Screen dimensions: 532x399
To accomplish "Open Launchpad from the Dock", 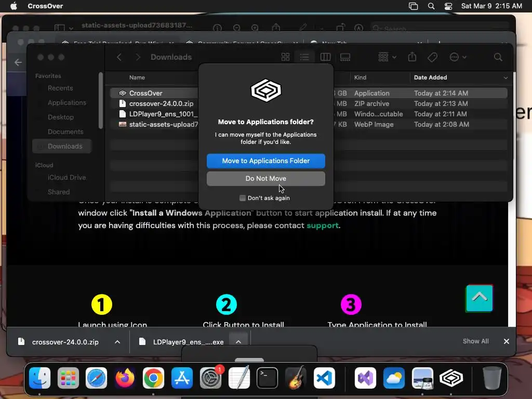I will coord(68,378).
